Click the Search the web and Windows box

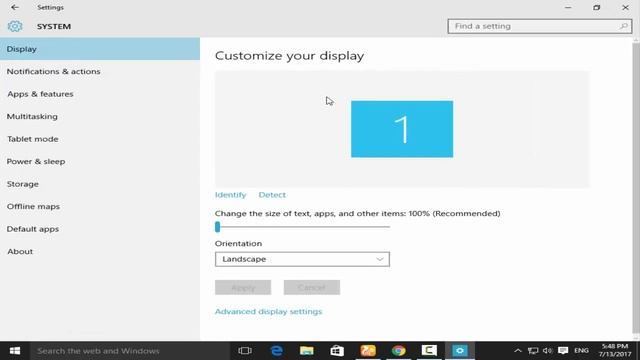pyautogui.click(x=130, y=351)
